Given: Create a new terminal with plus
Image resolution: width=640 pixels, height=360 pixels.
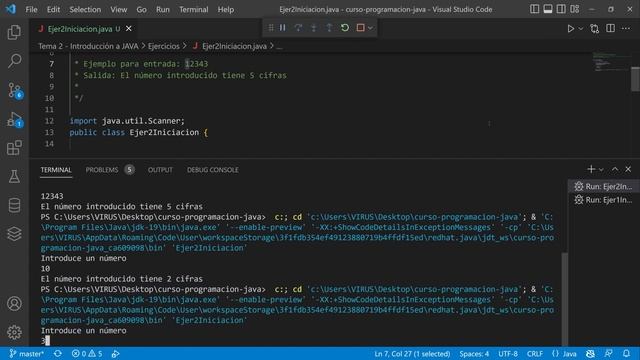Looking at the screenshot, I should point(591,169).
